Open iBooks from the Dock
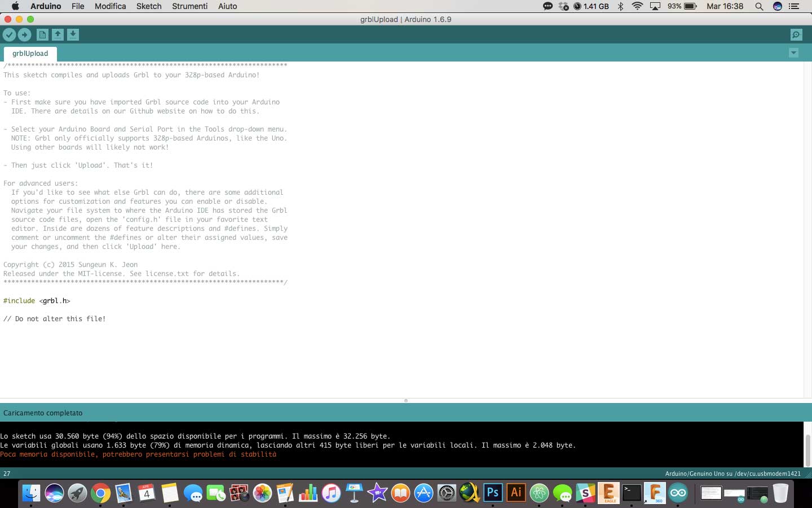Image resolution: width=812 pixels, height=508 pixels. point(400,493)
